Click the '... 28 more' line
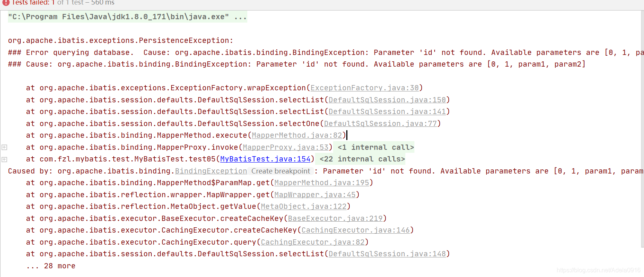 [x=50, y=266]
